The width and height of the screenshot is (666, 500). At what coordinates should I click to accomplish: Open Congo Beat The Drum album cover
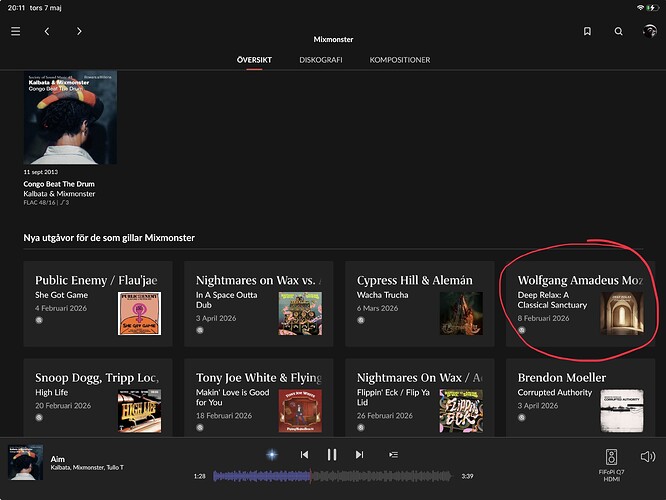70,118
